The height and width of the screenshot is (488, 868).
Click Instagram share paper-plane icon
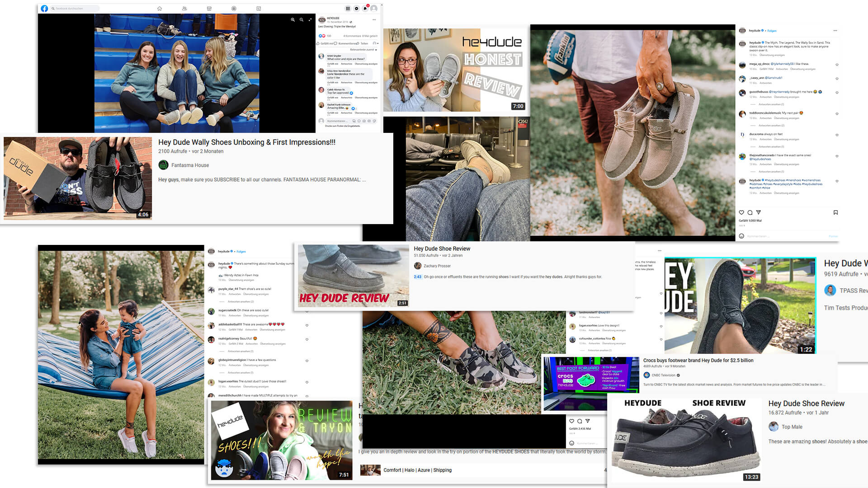(759, 212)
